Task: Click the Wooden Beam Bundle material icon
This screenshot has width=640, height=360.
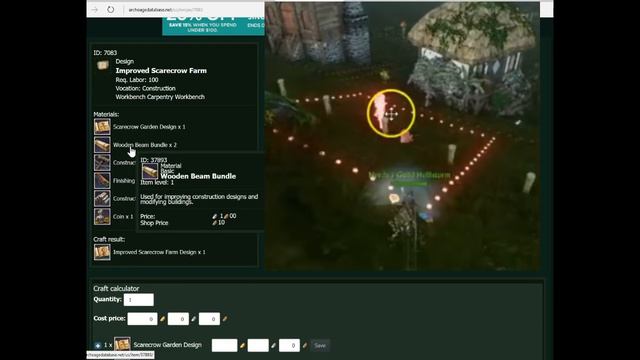Action: (x=102, y=145)
